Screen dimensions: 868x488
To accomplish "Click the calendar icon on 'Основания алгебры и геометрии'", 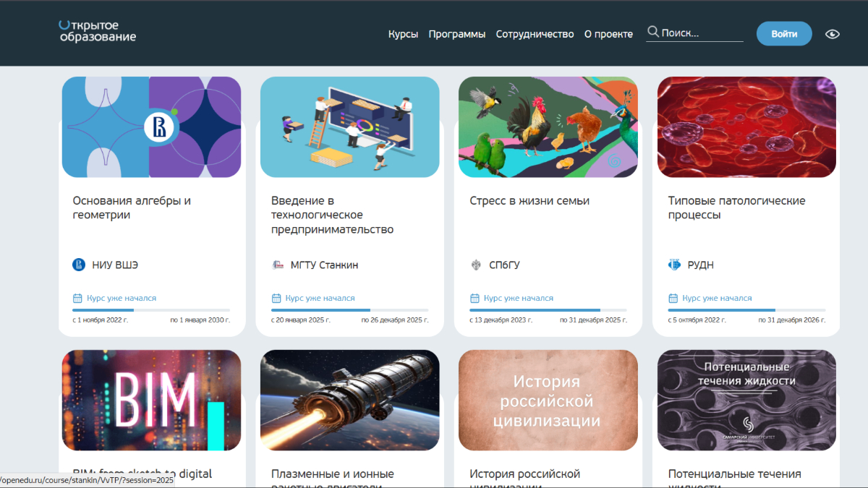I will 77,298.
